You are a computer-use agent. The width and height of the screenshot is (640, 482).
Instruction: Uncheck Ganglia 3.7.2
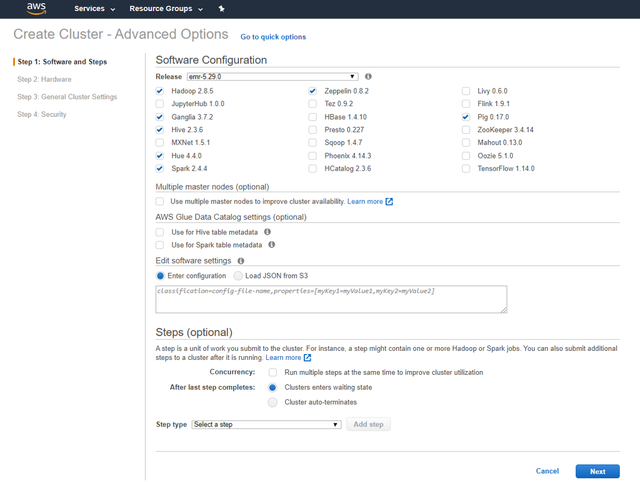pos(160,117)
